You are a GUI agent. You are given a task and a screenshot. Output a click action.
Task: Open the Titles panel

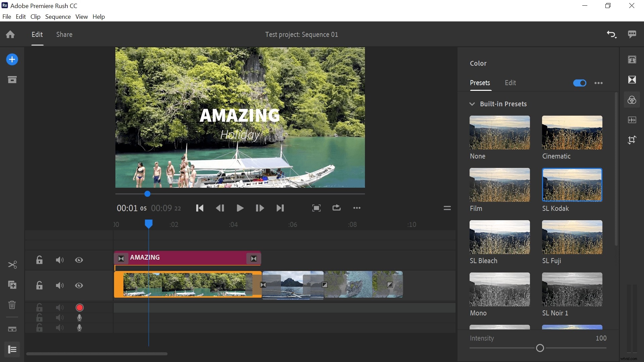pyautogui.click(x=632, y=59)
